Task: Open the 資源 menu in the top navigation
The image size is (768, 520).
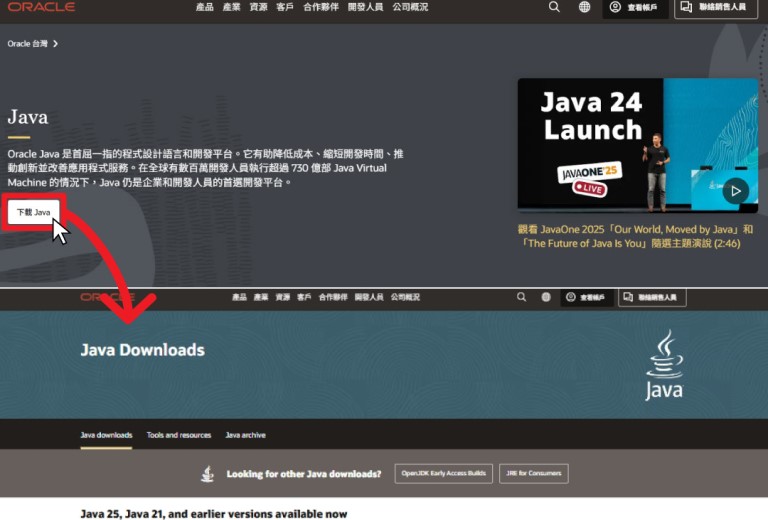Action: [258, 7]
